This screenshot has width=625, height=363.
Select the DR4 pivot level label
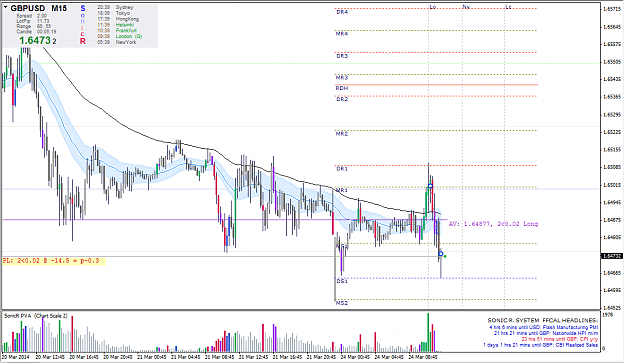(x=342, y=12)
